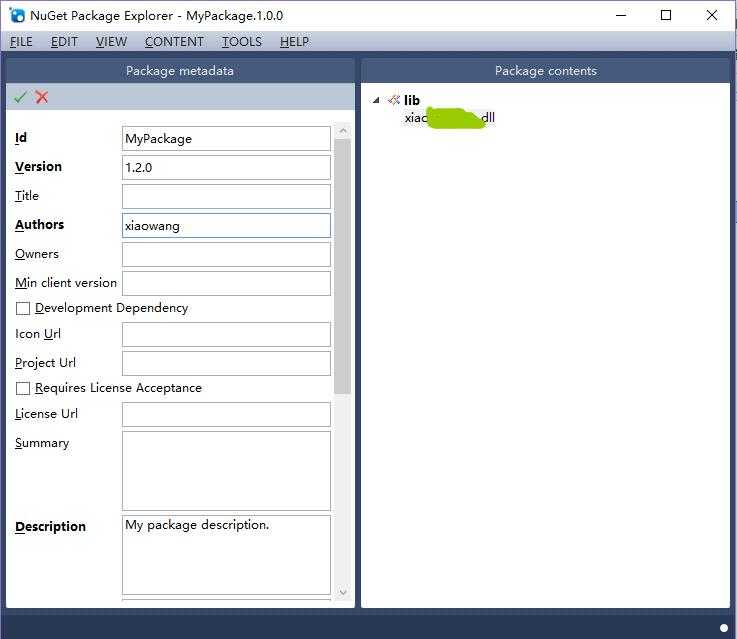The height and width of the screenshot is (639, 737).
Task: Open the HELP menu
Action: point(295,42)
